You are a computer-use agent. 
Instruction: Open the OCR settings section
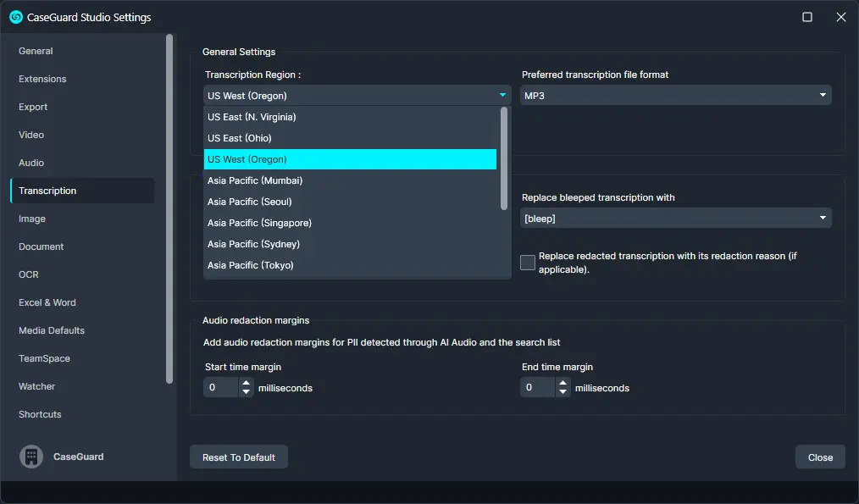coord(82,274)
